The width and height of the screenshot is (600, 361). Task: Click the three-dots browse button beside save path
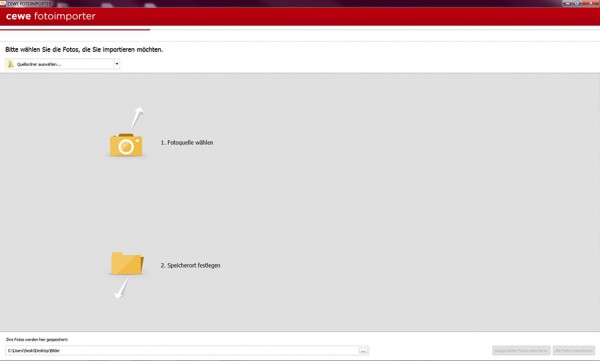click(x=363, y=350)
